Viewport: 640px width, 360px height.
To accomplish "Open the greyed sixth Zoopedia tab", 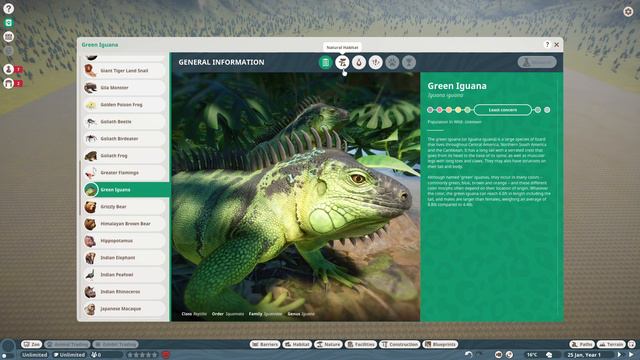I will (x=409, y=62).
